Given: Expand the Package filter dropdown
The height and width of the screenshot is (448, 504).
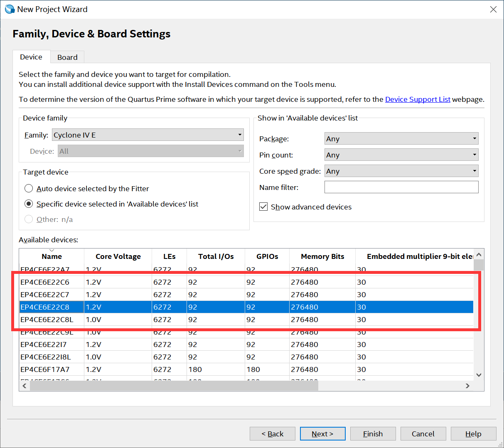Looking at the screenshot, I should tap(401, 139).
